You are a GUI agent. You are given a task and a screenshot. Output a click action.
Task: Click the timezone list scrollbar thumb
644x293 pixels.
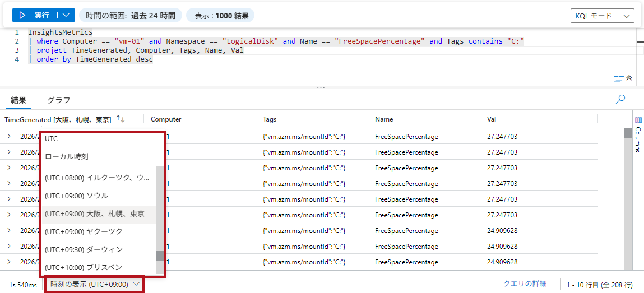160,255
